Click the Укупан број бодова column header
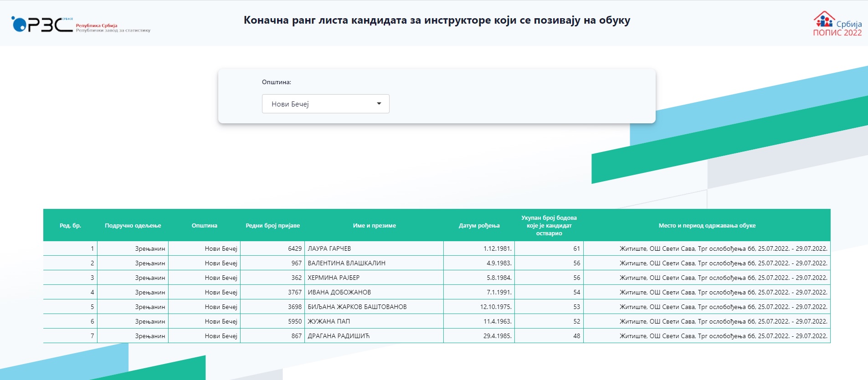This screenshot has width=868, height=380. (549, 225)
